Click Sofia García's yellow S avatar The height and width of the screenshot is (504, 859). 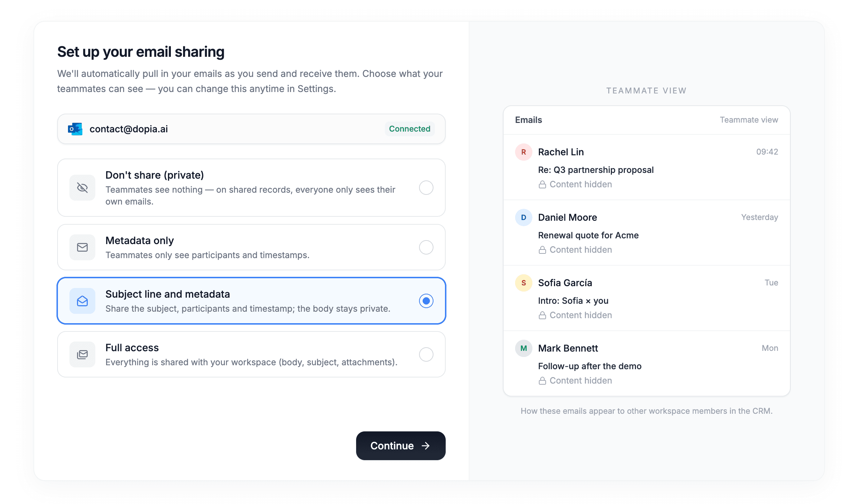pos(524,283)
